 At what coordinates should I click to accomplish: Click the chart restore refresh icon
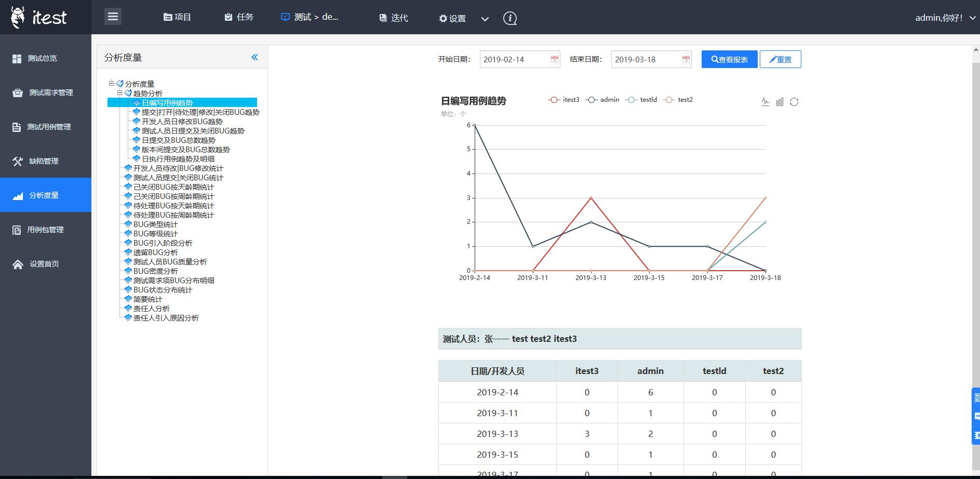click(x=794, y=101)
